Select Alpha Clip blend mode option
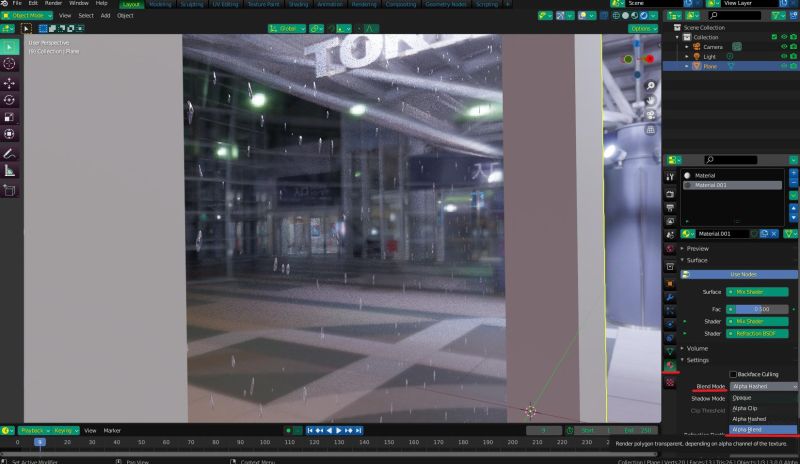Screen dimensions: 800x464 (x=763, y=408)
